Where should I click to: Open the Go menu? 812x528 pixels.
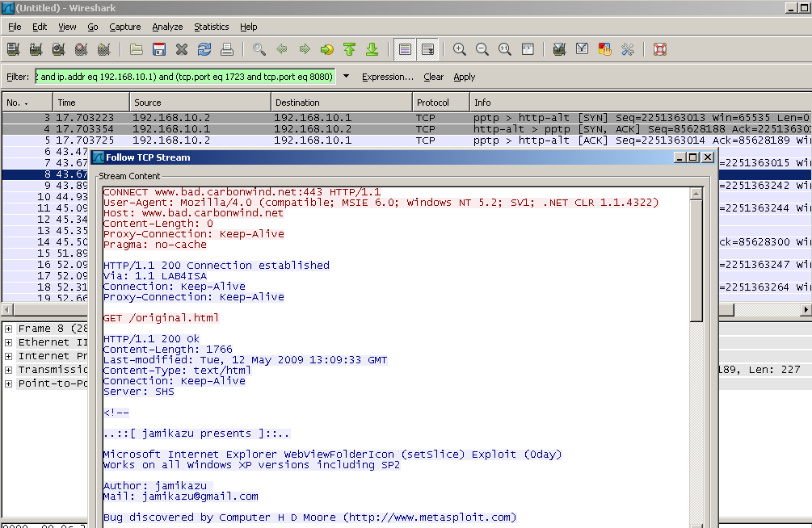93,27
